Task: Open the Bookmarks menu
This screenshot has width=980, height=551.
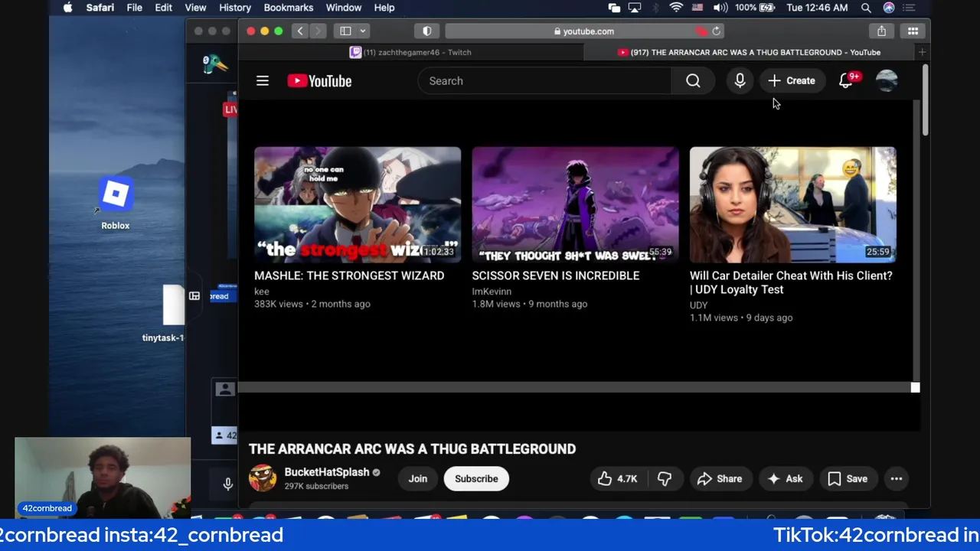Action: point(289,8)
